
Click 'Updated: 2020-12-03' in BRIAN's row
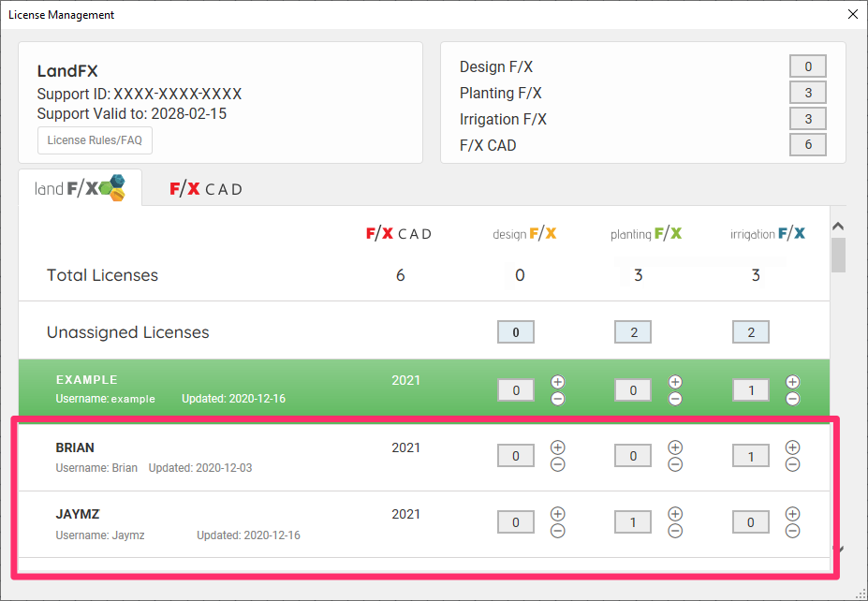[x=199, y=468]
